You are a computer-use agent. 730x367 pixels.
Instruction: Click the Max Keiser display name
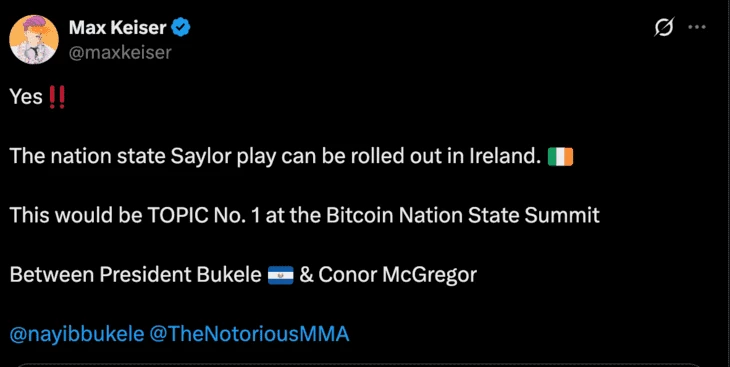pyautogui.click(x=117, y=28)
